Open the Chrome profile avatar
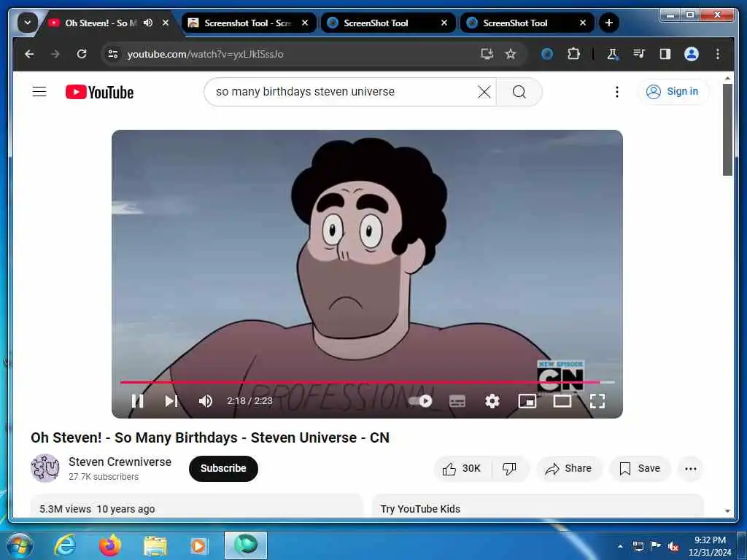Screen dimensions: 747x560 (x=692, y=54)
